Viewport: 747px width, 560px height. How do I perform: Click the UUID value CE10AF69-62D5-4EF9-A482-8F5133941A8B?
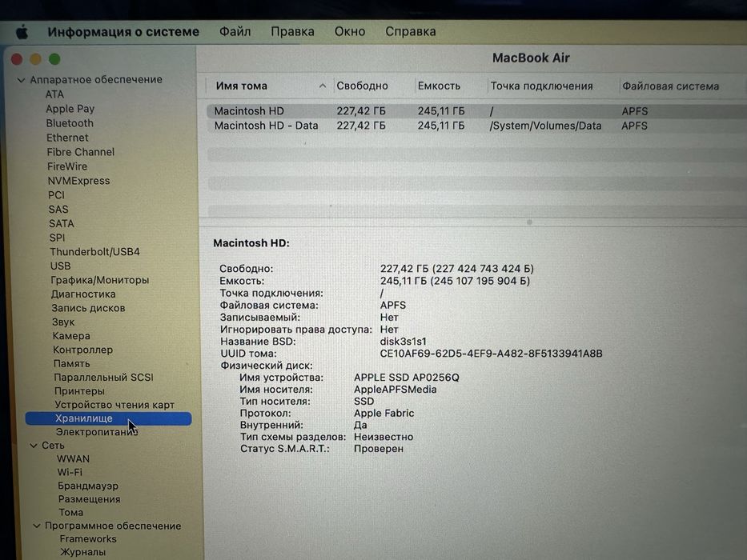pyautogui.click(x=491, y=354)
